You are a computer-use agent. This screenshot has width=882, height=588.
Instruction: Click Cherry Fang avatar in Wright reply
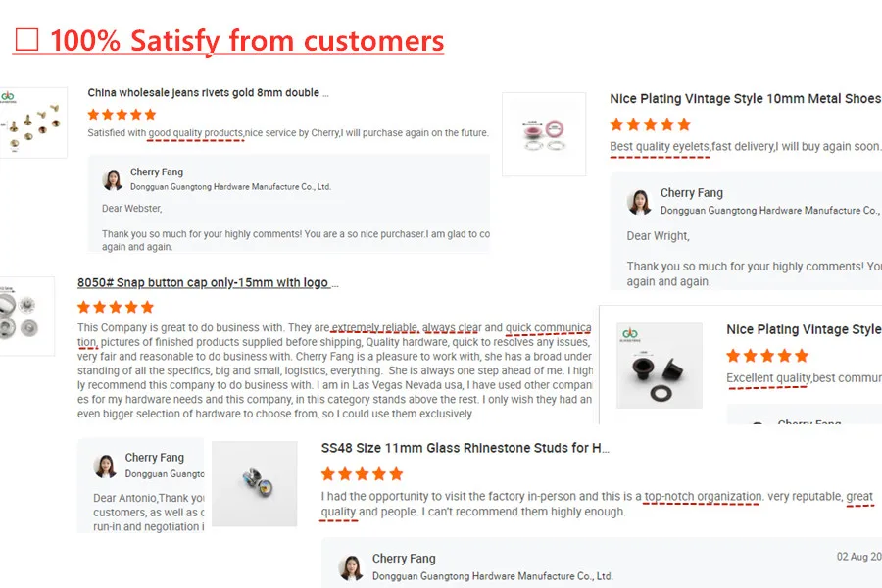coord(640,201)
